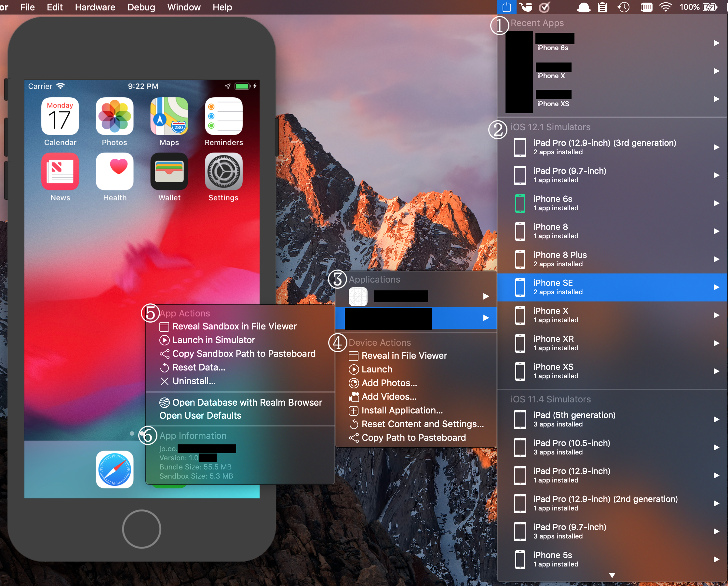Launch Safari from the simulator dock
Screen dimensions: 728x586
(115, 469)
